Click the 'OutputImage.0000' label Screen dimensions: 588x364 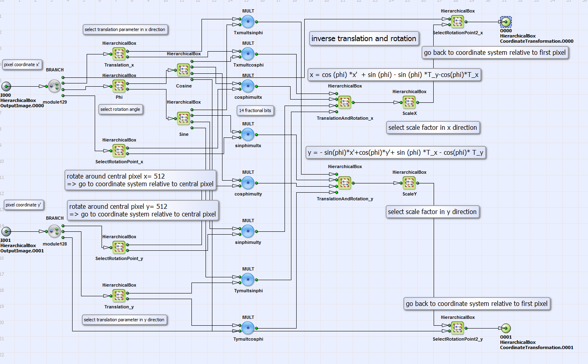click(22, 106)
